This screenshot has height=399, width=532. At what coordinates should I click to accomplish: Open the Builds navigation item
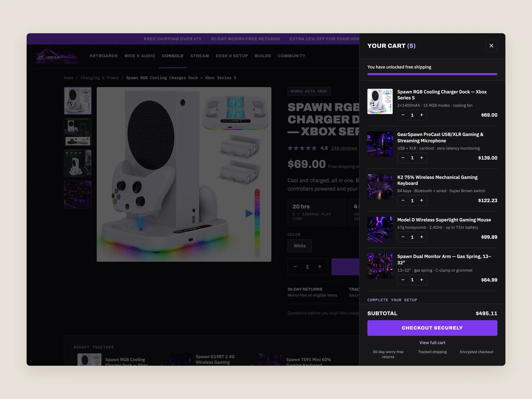(263, 56)
